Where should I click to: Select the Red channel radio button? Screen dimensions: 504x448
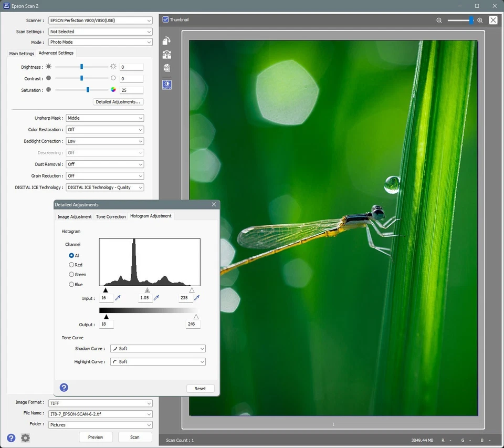71,265
